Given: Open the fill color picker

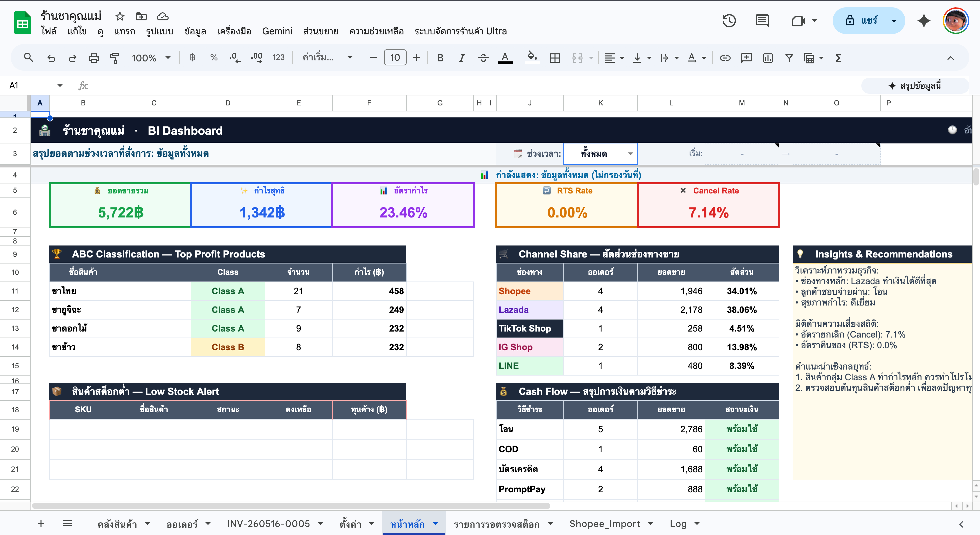Looking at the screenshot, I should point(532,58).
